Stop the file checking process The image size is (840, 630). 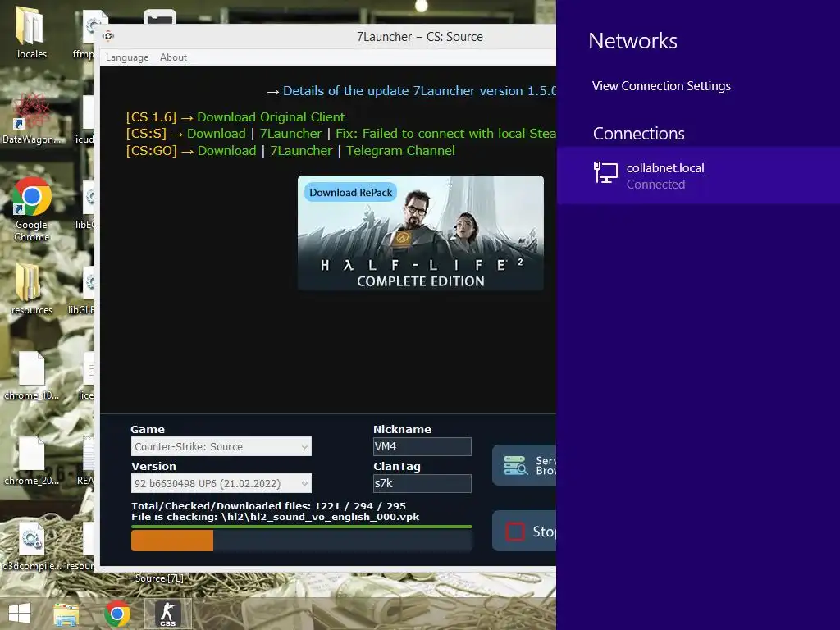coord(524,531)
